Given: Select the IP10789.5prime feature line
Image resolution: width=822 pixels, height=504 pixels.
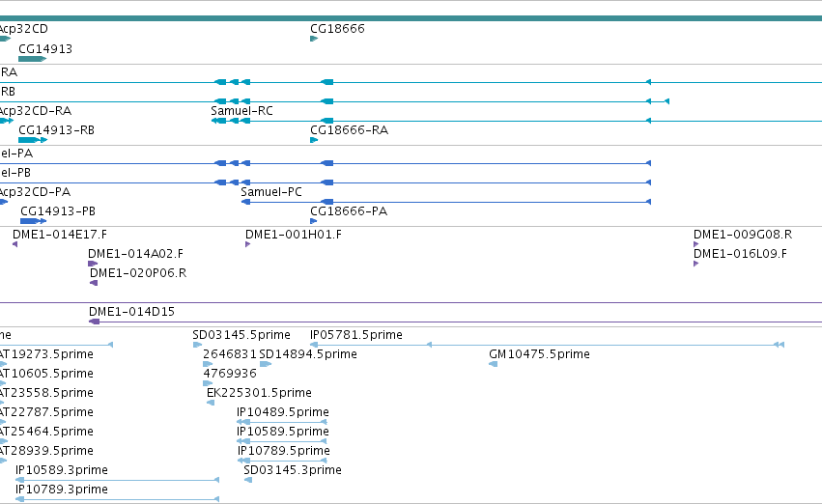Looking at the screenshot, I should coord(283,462).
